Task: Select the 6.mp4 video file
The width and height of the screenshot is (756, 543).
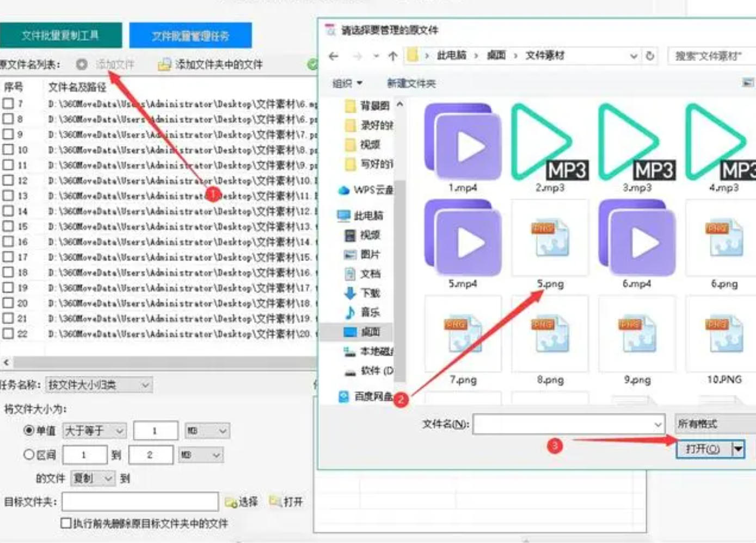Action: coord(637,245)
